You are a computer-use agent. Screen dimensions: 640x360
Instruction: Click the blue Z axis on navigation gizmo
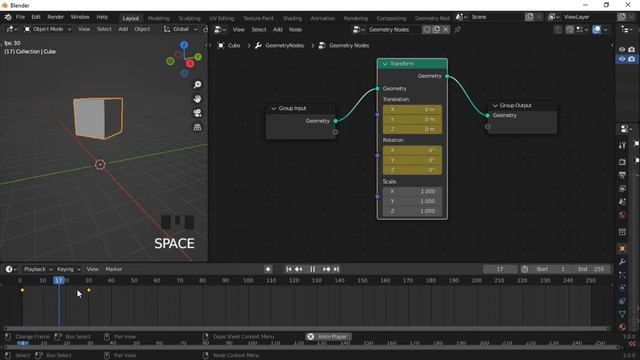(x=184, y=44)
